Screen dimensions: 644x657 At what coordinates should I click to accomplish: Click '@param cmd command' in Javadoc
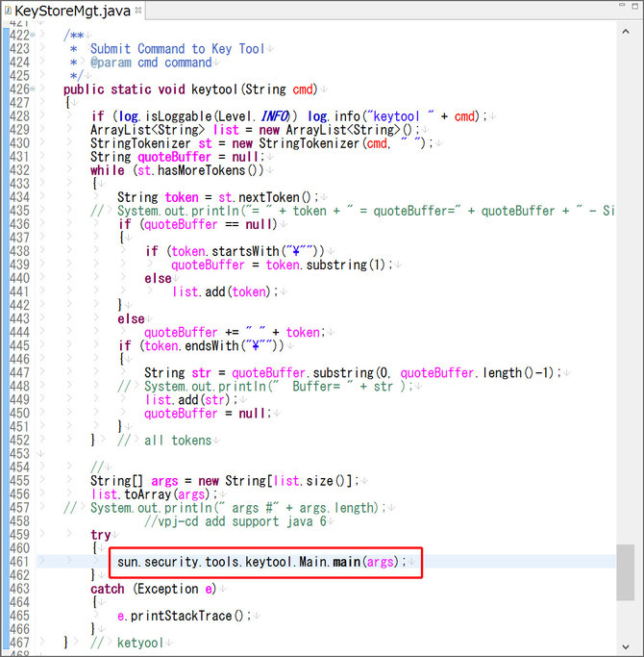(x=151, y=63)
